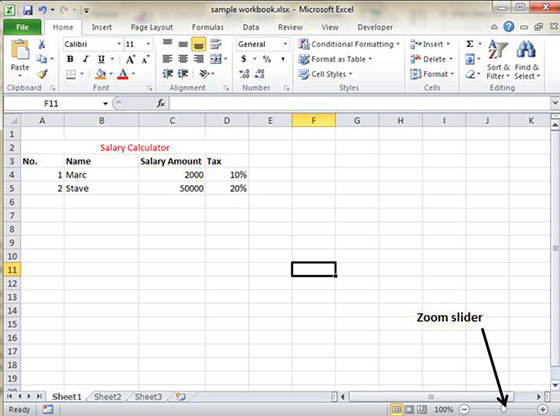Click the Save icon in quick access toolbar
Image resolution: width=560 pixels, height=416 pixels.
click(28, 10)
